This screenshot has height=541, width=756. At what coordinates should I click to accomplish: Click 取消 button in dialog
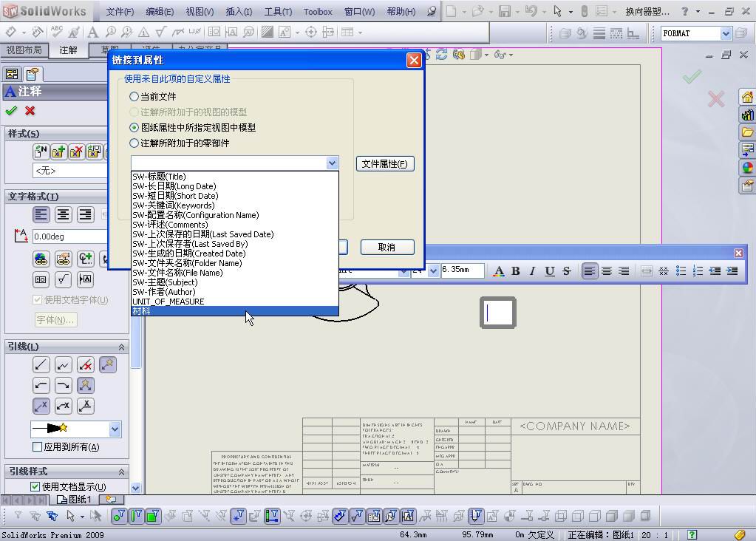[387, 248]
